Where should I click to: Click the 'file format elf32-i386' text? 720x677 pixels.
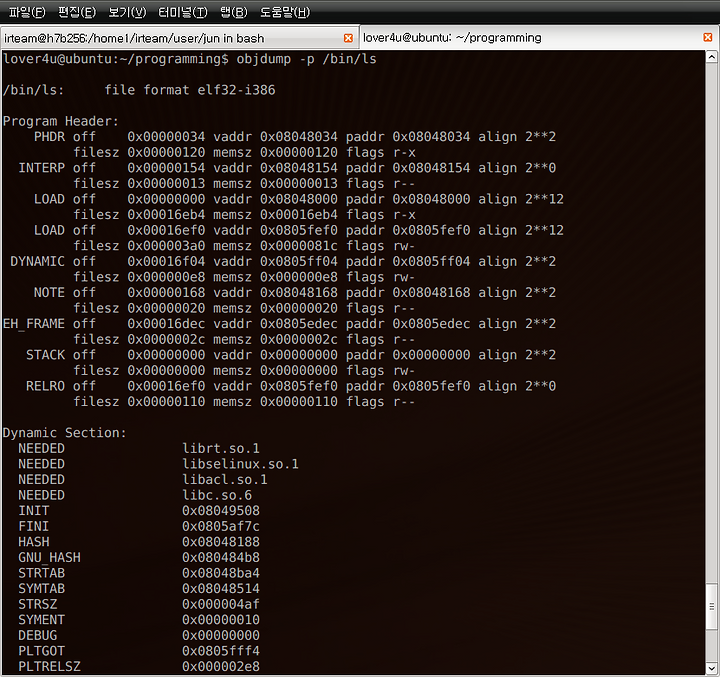click(x=190, y=90)
